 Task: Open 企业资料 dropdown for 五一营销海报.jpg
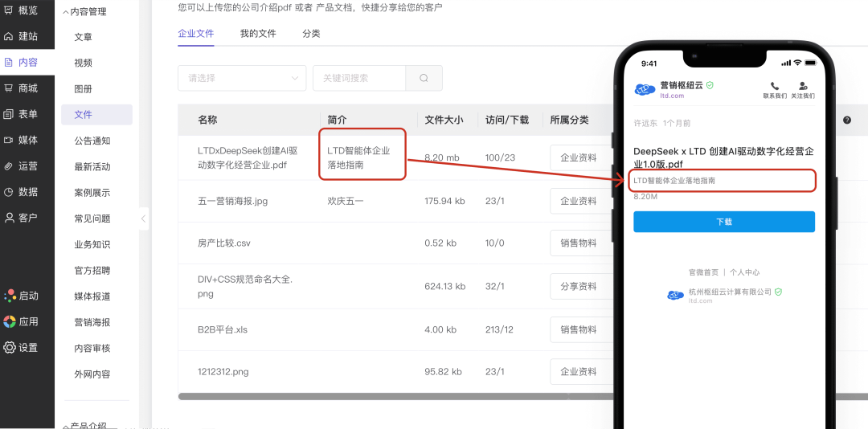pos(580,201)
